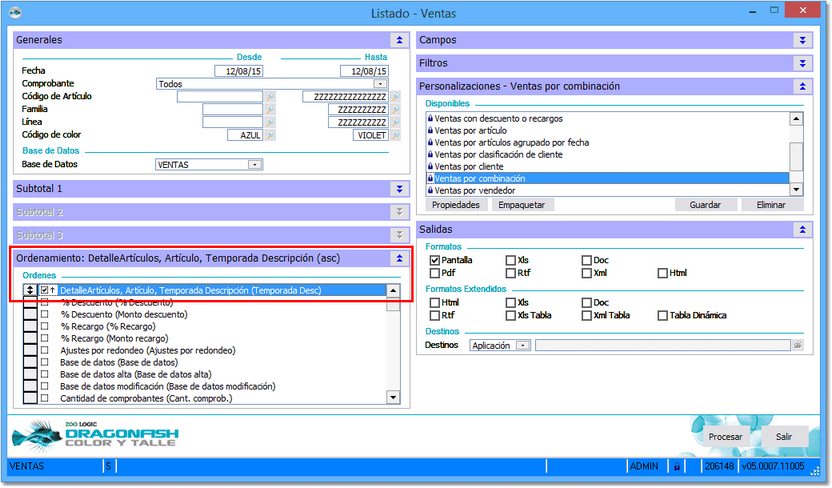The width and height of the screenshot is (832, 488).
Task: Check the Tabla Dinámica extended format
Action: tap(663, 315)
